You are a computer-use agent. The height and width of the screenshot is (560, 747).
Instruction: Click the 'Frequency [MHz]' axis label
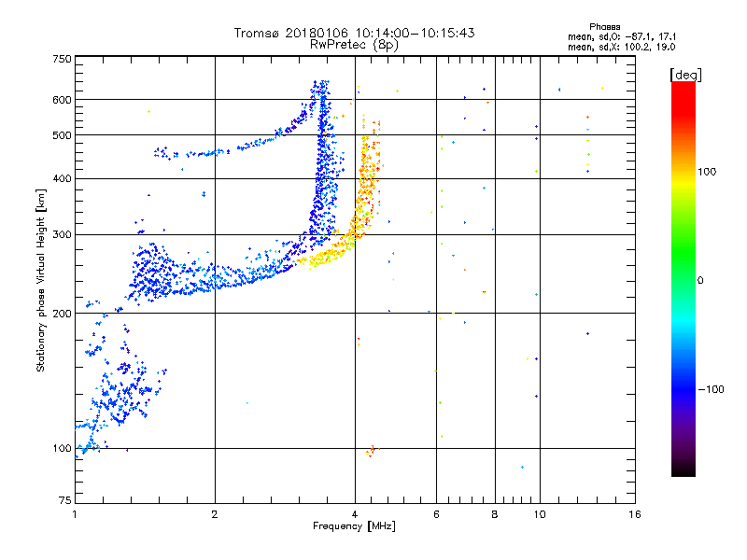pyautogui.click(x=354, y=526)
